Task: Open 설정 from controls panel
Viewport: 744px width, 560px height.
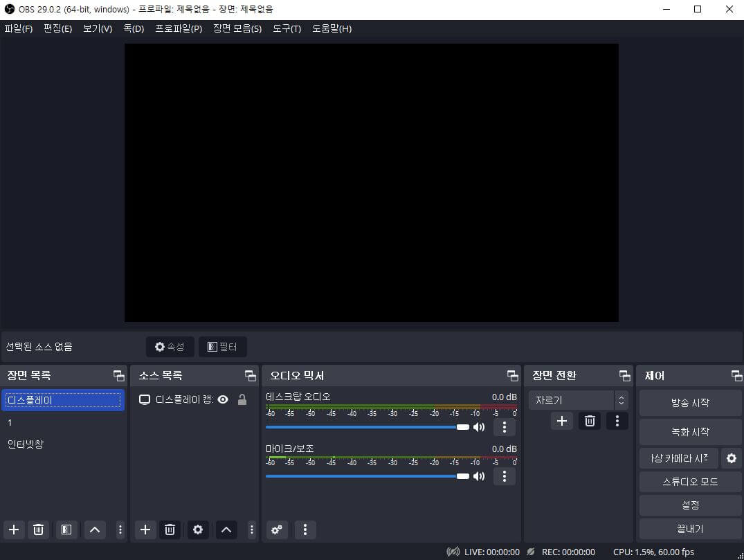Action: coord(691,505)
